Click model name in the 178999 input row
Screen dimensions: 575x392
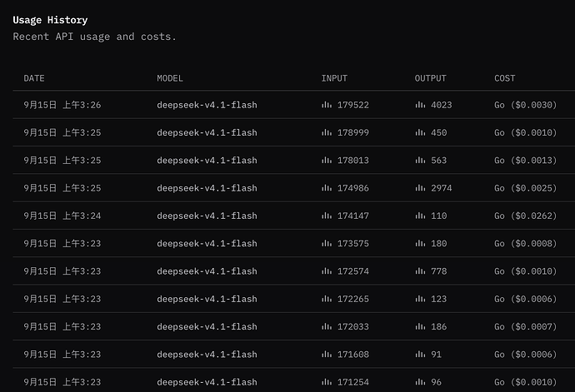click(x=207, y=132)
